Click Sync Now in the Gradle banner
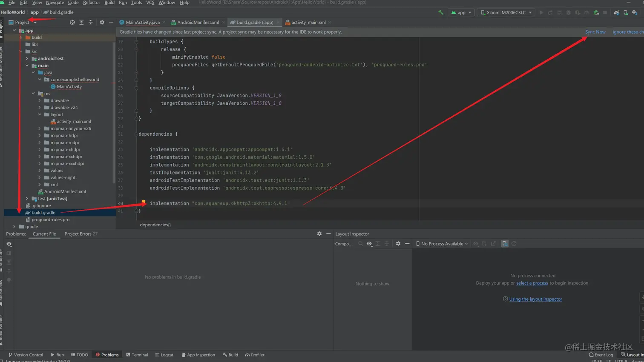 595,32
